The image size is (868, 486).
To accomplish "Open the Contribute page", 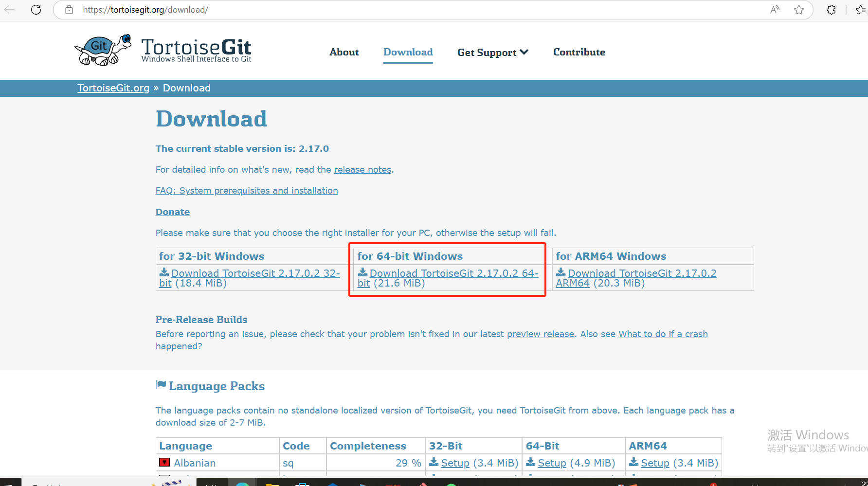I will coord(579,52).
